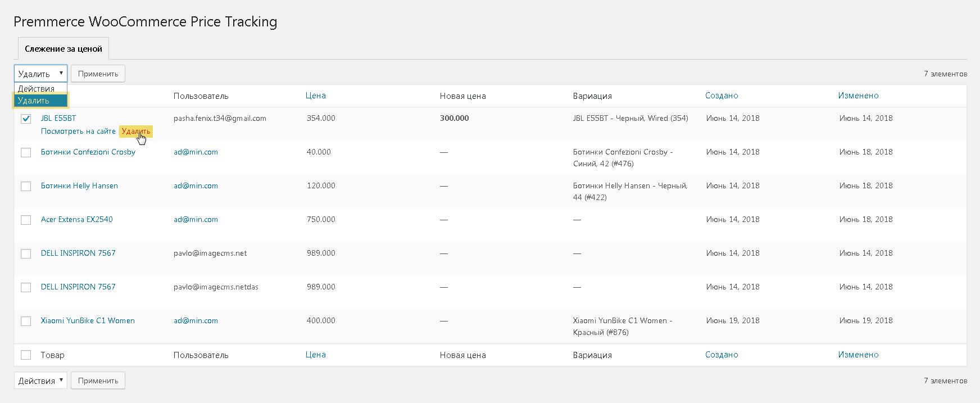980x403 pixels.
Task: Click ad@min.com user in Xiaomi YunBike row
Action: click(x=196, y=320)
